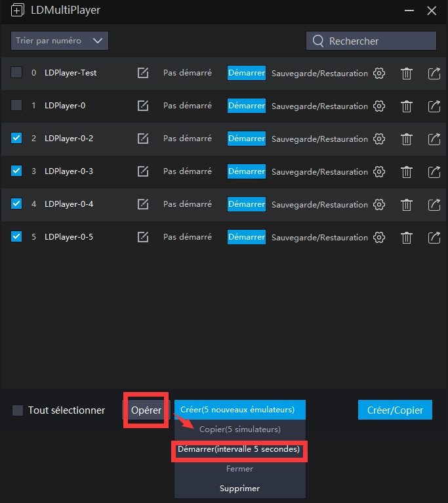The image size is (448, 503).
Task: Uncheck the LDPlayer-0-4 checkbox
Action: [16, 204]
